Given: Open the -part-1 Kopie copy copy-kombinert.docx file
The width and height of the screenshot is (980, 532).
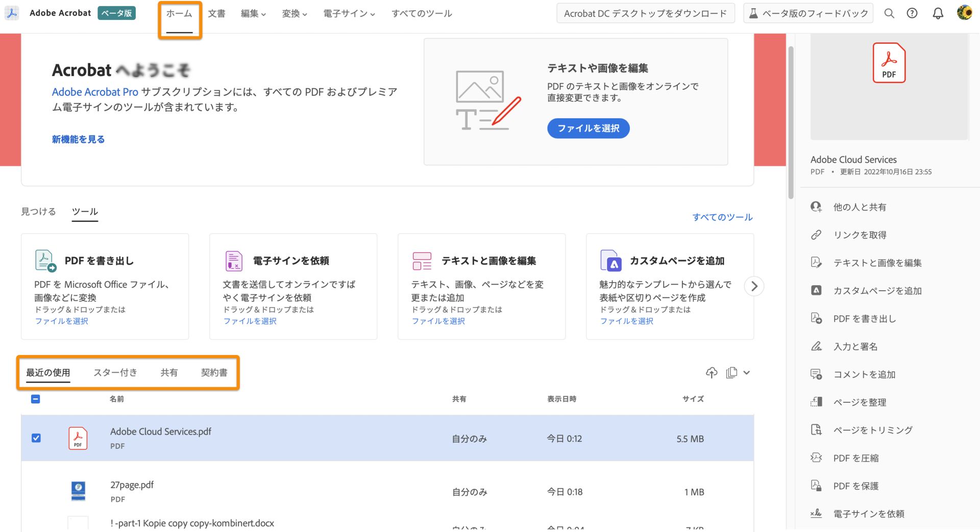Looking at the screenshot, I should (x=192, y=523).
